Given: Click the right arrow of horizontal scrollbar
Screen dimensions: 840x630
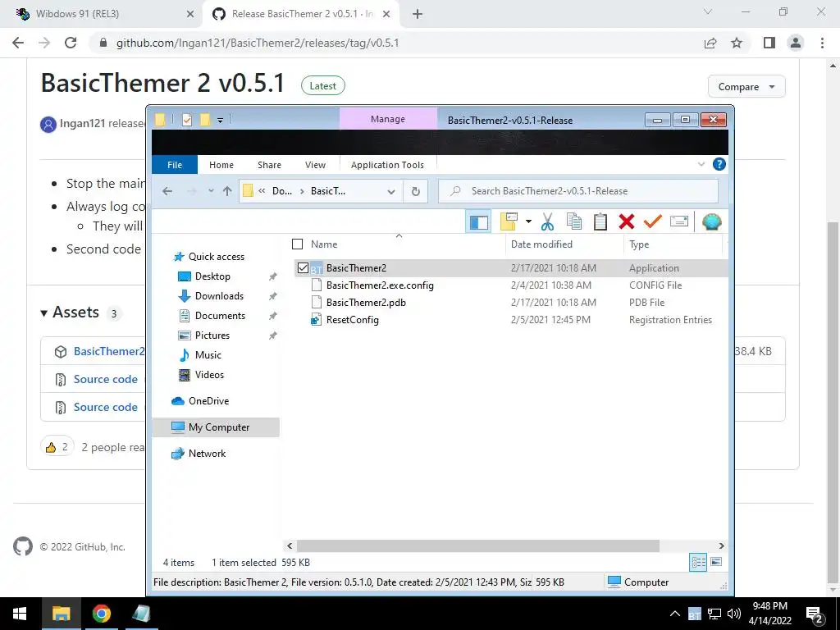Looking at the screenshot, I should pyautogui.click(x=722, y=546).
